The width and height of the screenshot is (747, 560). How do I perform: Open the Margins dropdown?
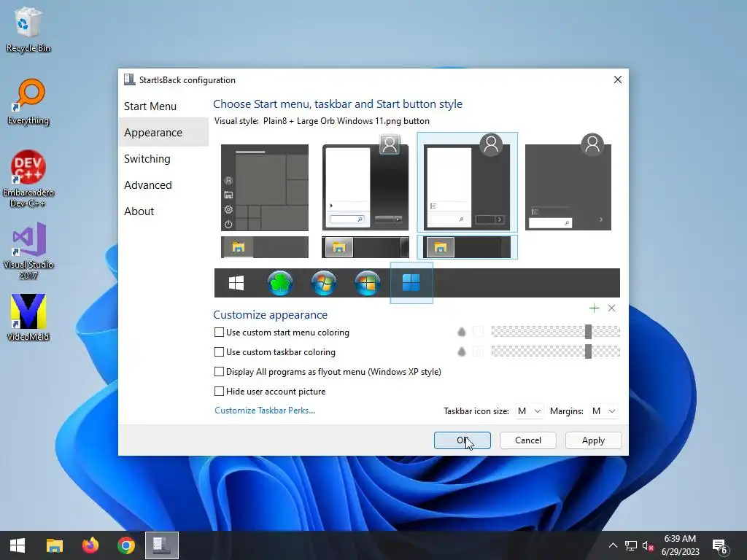[x=603, y=411]
